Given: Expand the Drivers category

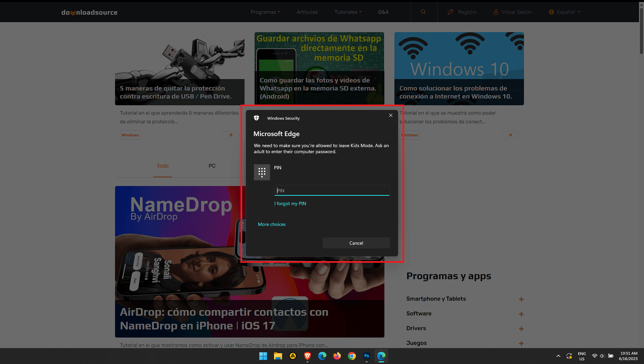Looking at the screenshot, I should coord(521,329).
